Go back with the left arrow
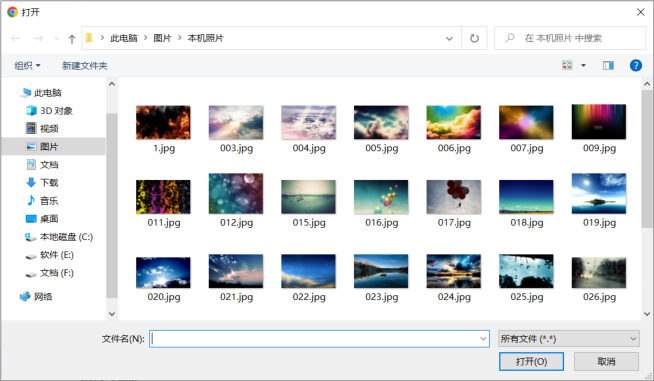Viewport: 654px width, 381px height. pyautogui.click(x=16, y=38)
